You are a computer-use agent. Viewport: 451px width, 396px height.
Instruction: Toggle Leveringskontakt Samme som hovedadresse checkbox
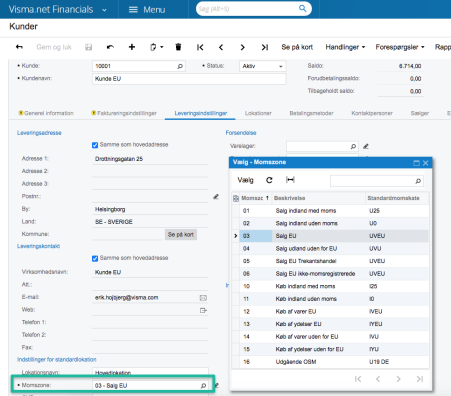[95, 258]
